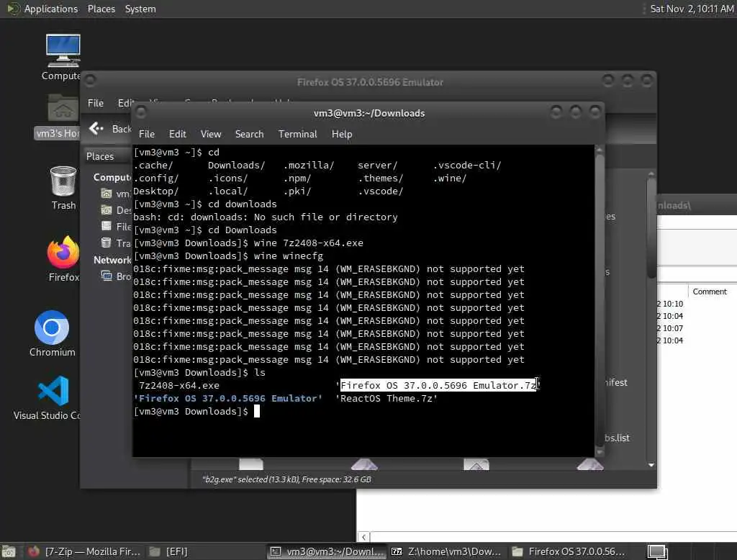Click the terminal vertical scrollbar

pyautogui.click(x=600, y=301)
